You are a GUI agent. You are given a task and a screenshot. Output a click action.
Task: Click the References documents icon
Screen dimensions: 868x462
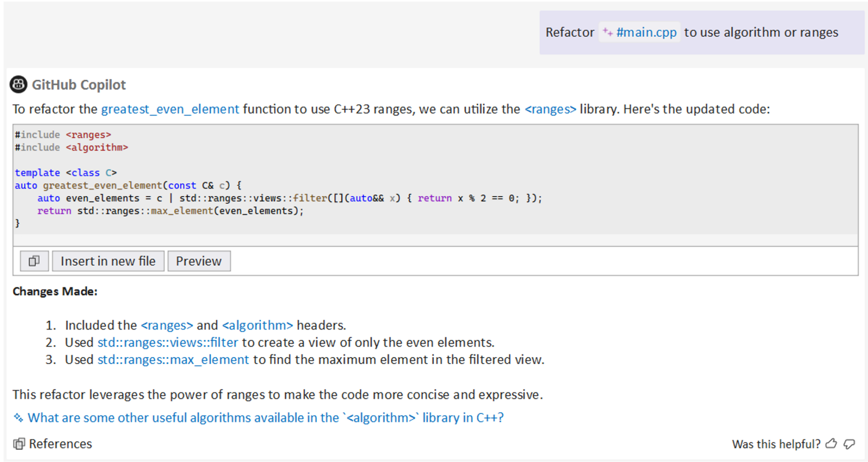coord(19,444)
